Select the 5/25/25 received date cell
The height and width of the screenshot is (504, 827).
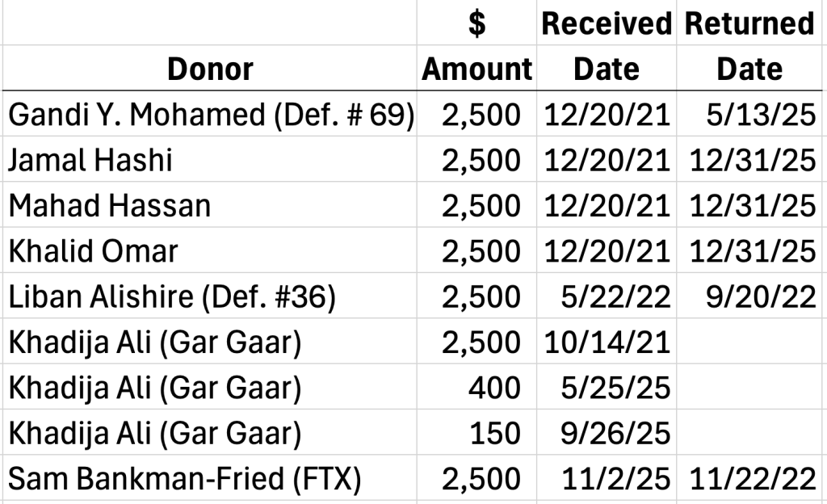pos(607,386)
